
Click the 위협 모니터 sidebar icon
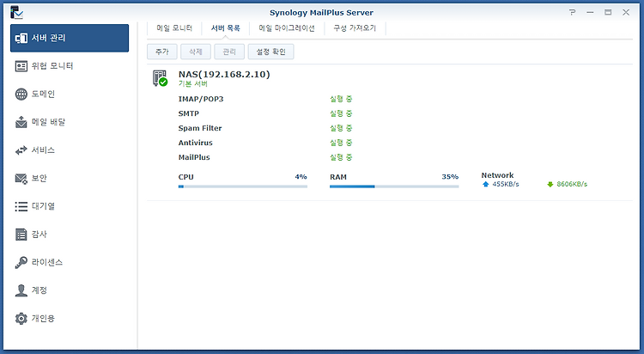[x=21, y=66]
